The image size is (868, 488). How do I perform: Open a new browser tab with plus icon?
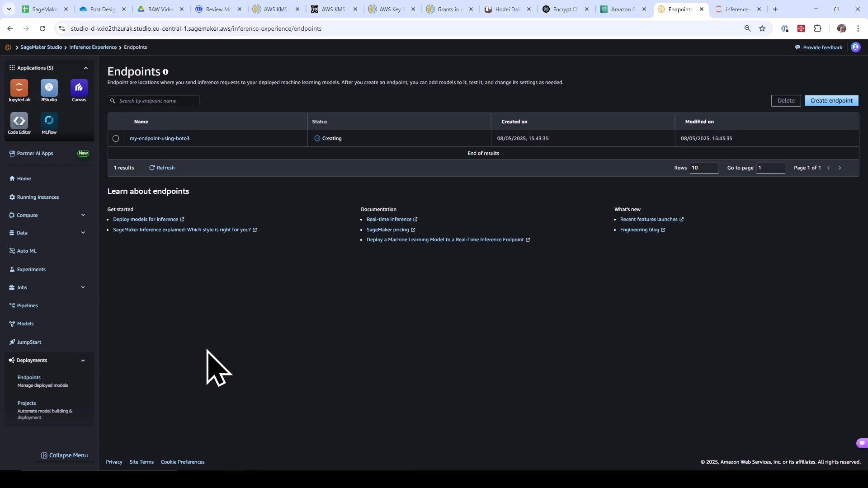(775, 9)
